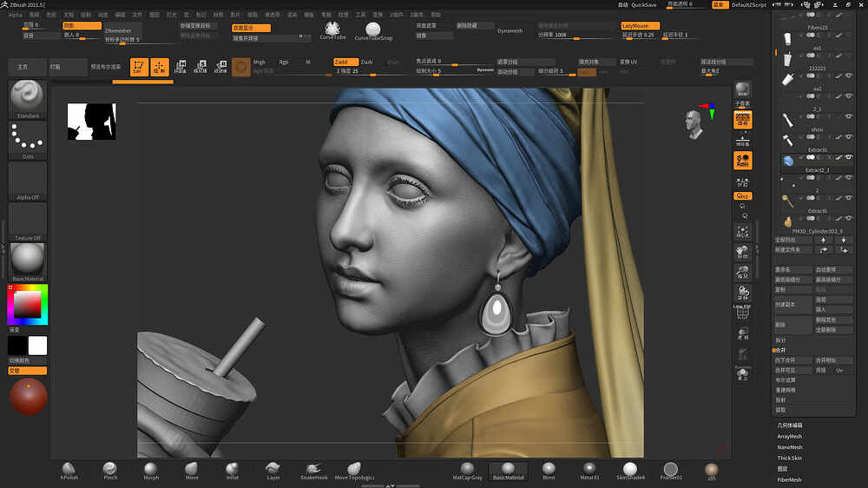Apply the MatCap Gray material
This screenshot has height=488, width=868.
[467, 471]
